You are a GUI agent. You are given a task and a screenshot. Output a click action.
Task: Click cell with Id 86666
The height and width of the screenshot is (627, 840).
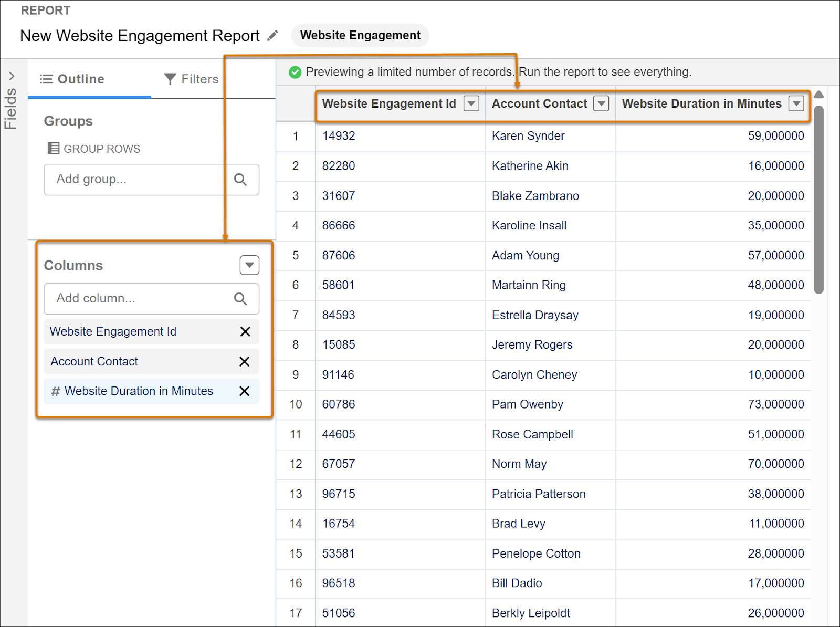(x=401, y=226)
